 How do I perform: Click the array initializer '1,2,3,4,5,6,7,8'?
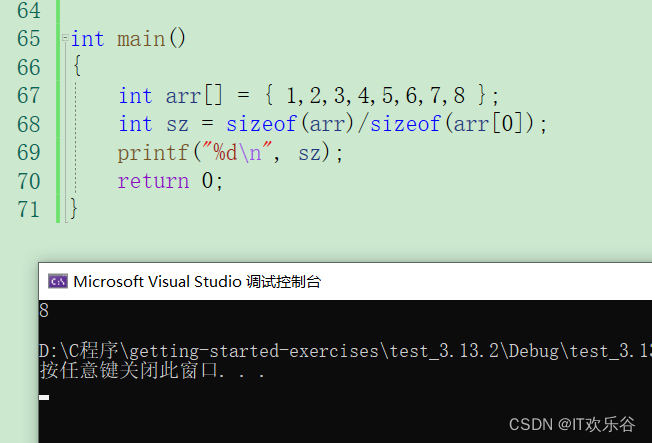pos(375,96)
